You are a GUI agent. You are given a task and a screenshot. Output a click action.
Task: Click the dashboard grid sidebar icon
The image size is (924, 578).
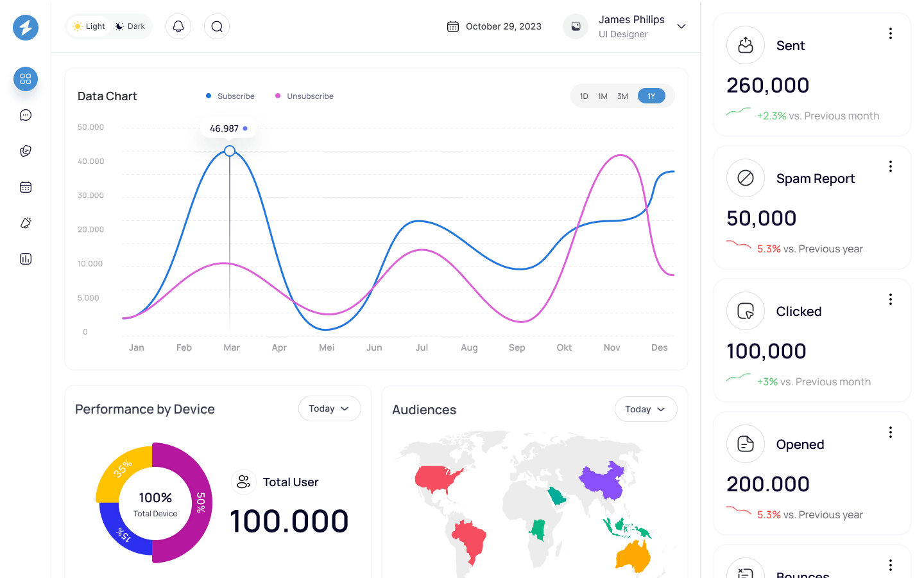point(26,79)
